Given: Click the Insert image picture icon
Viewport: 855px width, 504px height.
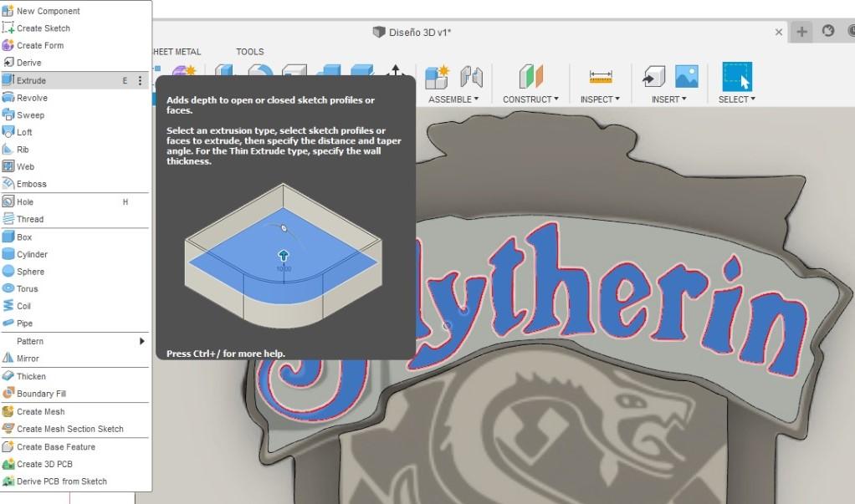Looking at the screenshot, I should (687, 76).
